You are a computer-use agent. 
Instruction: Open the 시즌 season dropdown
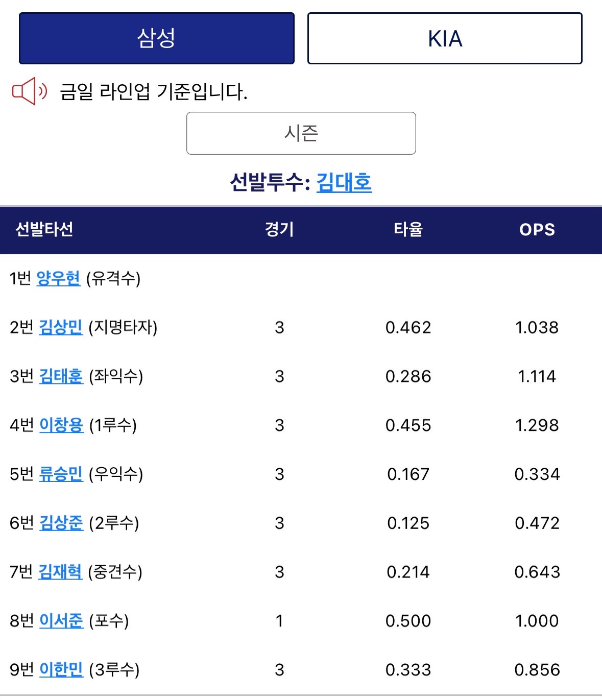(x=301, y=133)
